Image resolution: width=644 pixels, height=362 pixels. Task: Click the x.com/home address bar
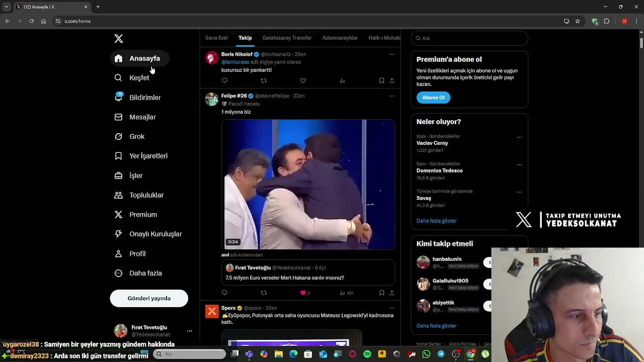point(307,21)
